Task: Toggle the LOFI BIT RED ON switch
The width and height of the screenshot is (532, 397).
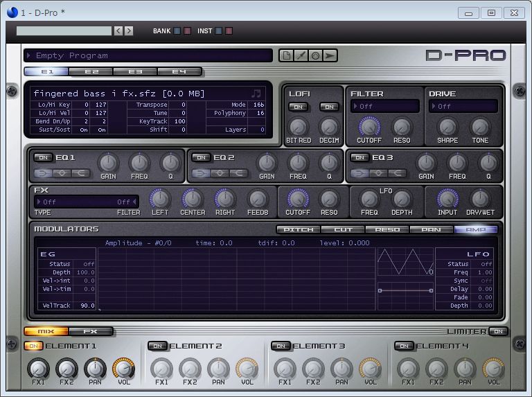Action: pos(299,107)
